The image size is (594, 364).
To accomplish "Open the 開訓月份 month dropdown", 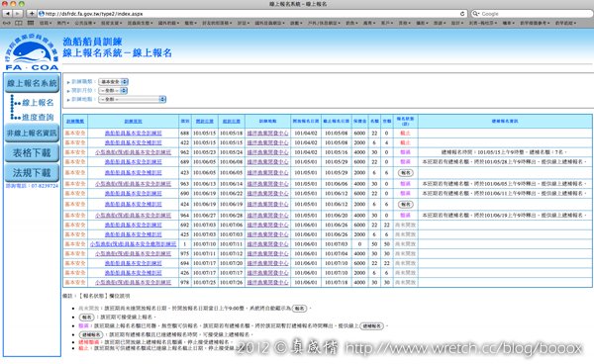I will point(113,90).
